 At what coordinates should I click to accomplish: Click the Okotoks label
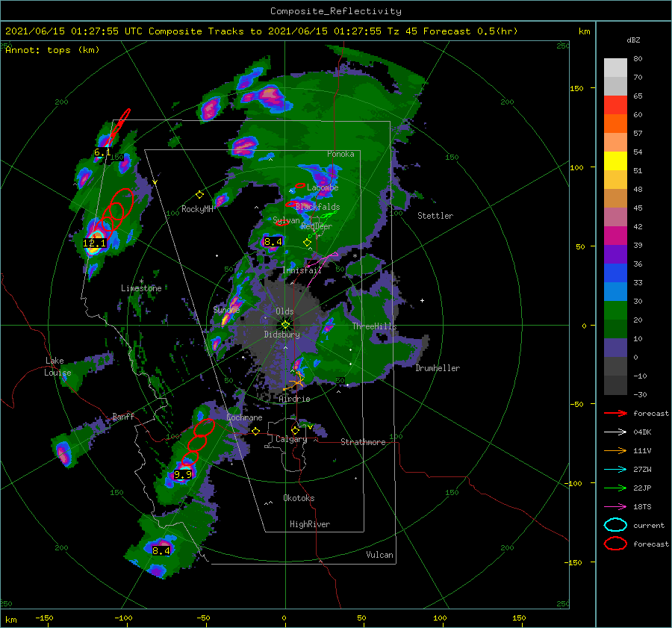pos(299,497)
